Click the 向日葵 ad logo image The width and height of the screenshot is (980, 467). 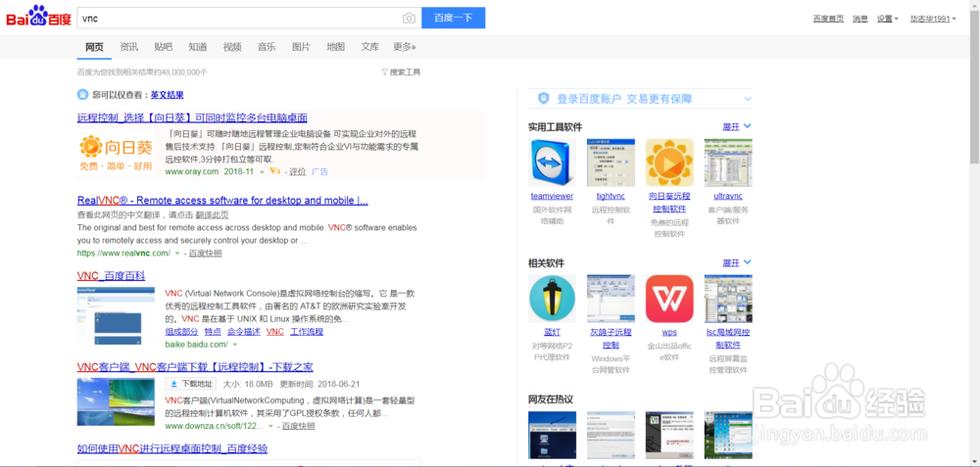click(116, 153)
